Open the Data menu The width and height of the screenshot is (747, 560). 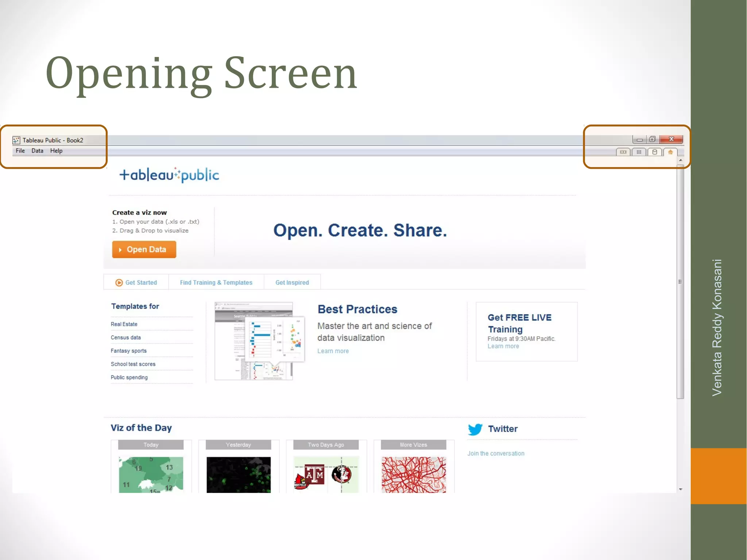[x=37, y=151]
